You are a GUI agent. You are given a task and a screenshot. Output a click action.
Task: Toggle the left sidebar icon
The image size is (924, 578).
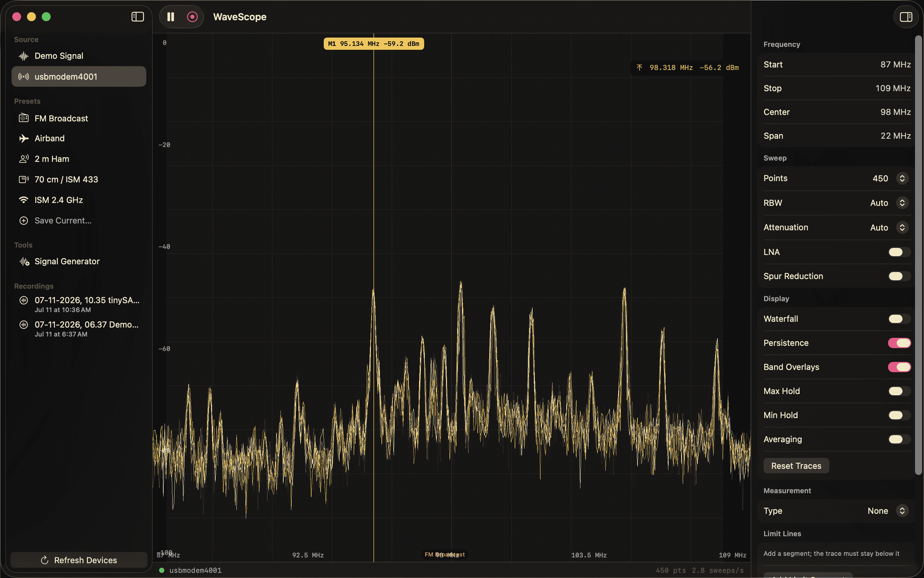137,17
